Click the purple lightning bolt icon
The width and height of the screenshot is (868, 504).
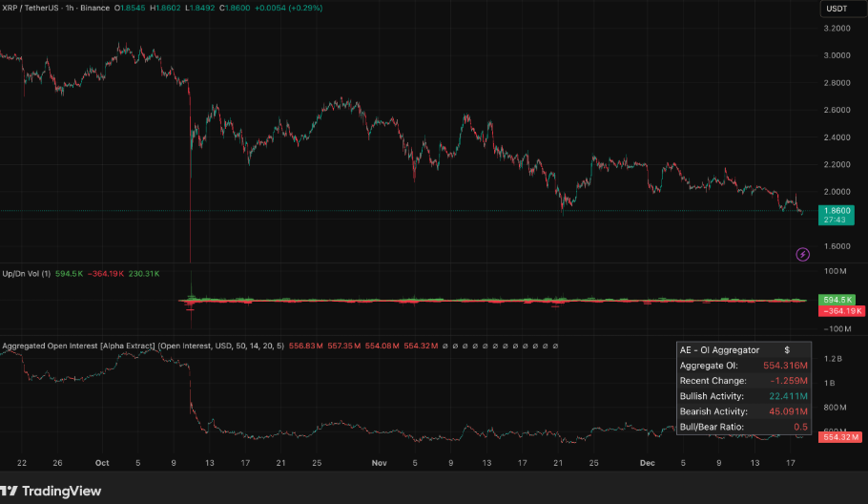tap(803, 254)
